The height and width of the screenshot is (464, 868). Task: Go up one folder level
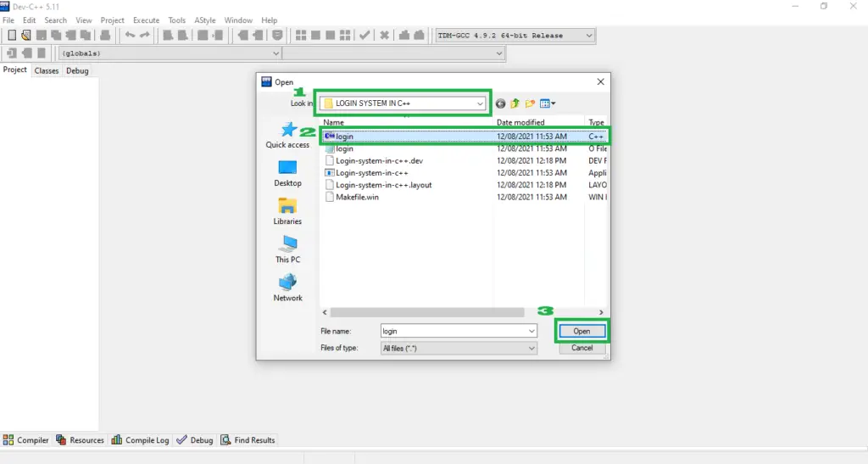(515, 103)
